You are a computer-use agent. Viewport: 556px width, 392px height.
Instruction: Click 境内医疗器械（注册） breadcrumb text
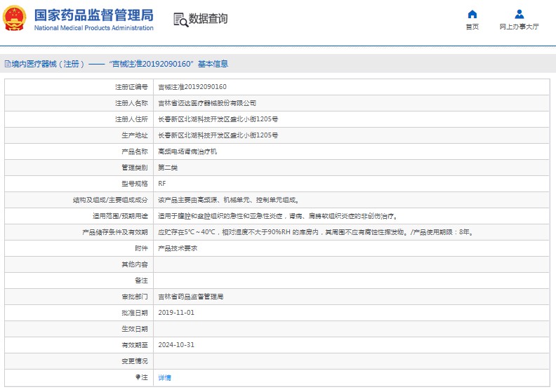tap(48, 64)
